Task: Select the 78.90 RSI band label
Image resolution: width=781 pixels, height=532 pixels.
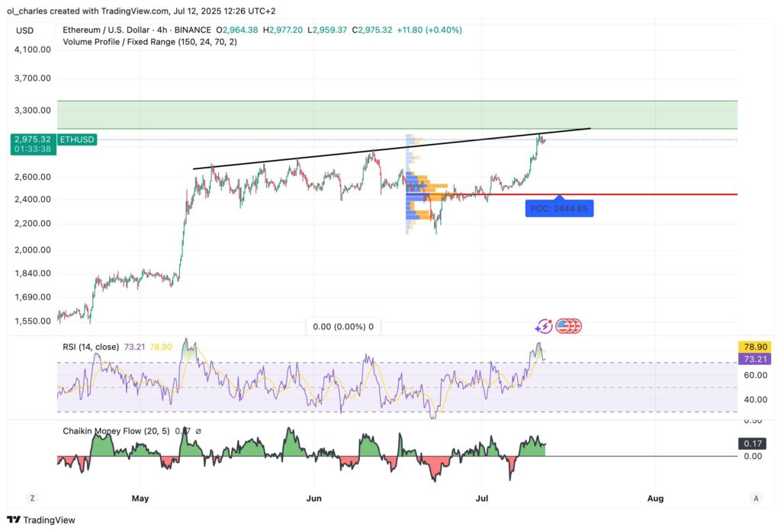Action: [x=754, y=345]
